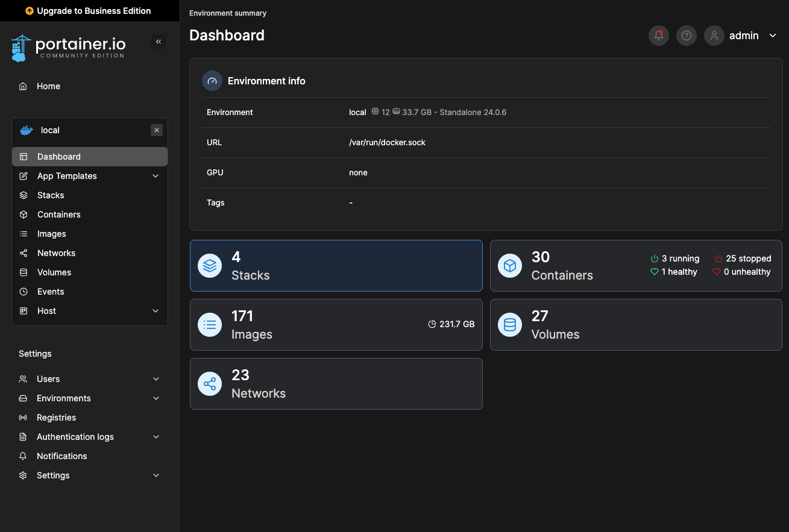Click the Stacks layers icon in sidebar

[24, 195]
